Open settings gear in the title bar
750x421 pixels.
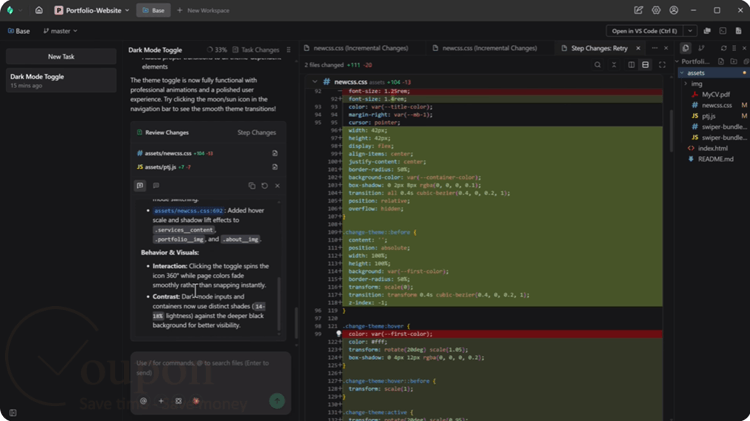[656, 10]
